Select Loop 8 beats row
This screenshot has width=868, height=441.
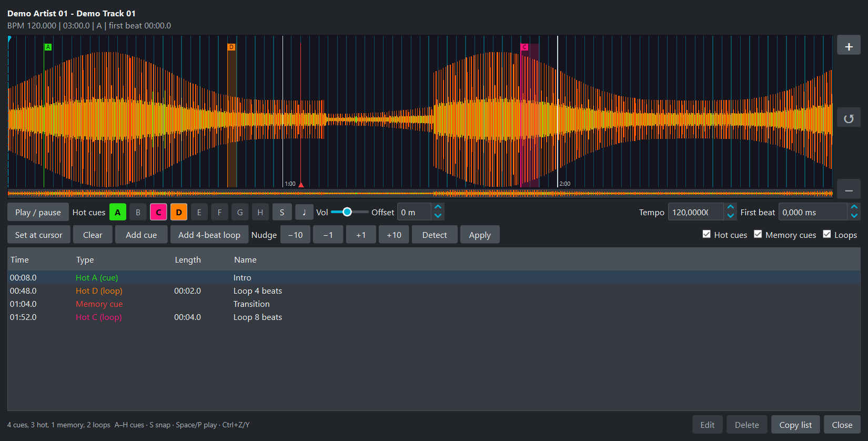coord(434,317)
